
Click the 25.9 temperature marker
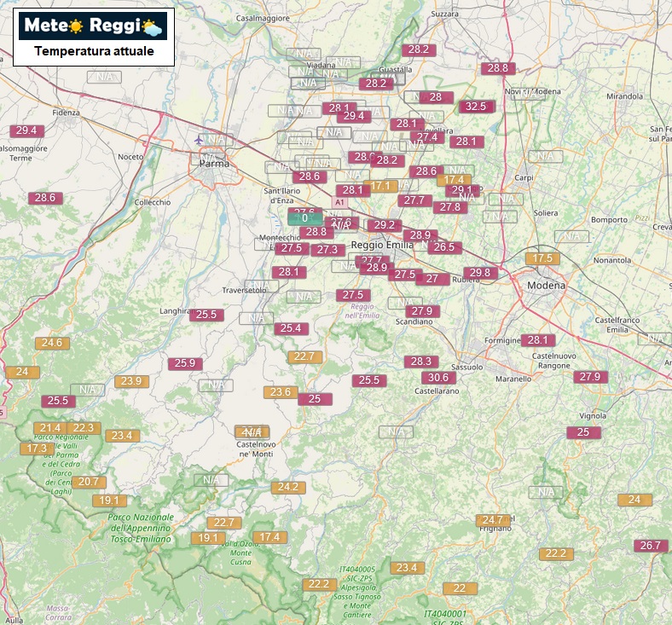point(185,363)
